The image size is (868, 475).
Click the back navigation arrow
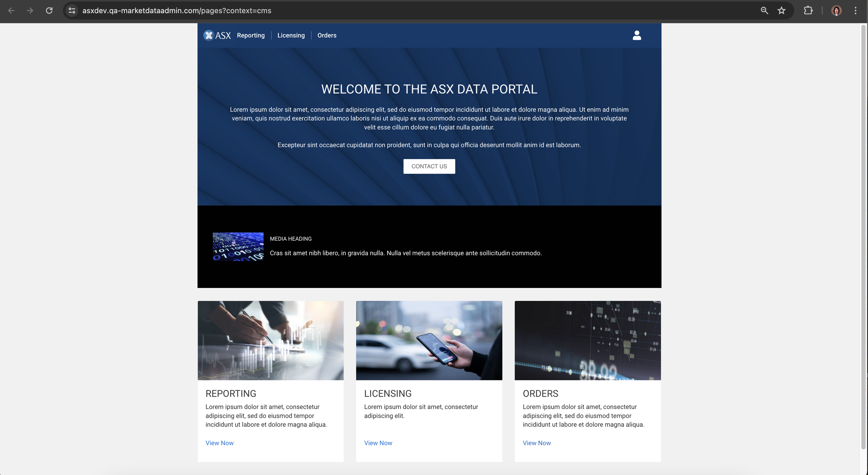tap(11, 10)
